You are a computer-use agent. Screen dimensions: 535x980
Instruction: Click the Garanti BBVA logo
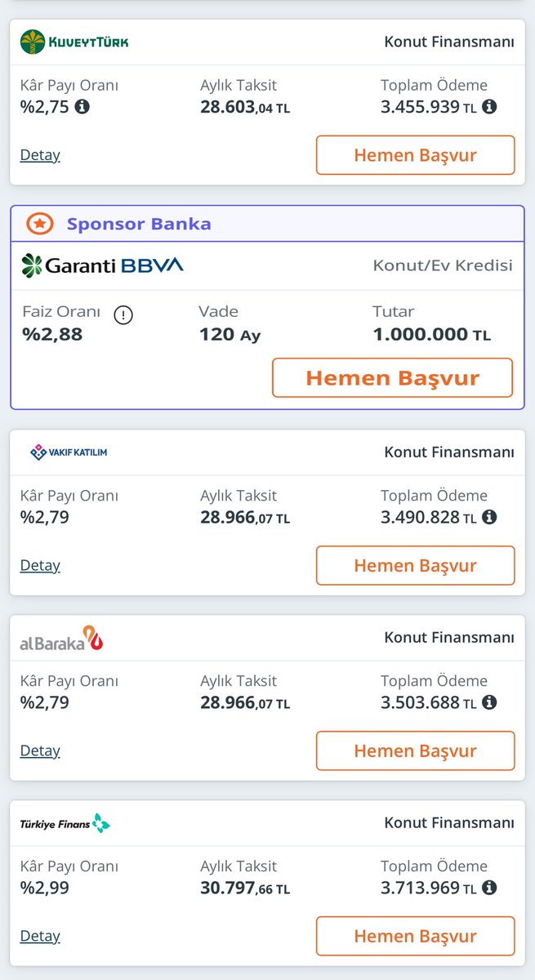point(103,265)
